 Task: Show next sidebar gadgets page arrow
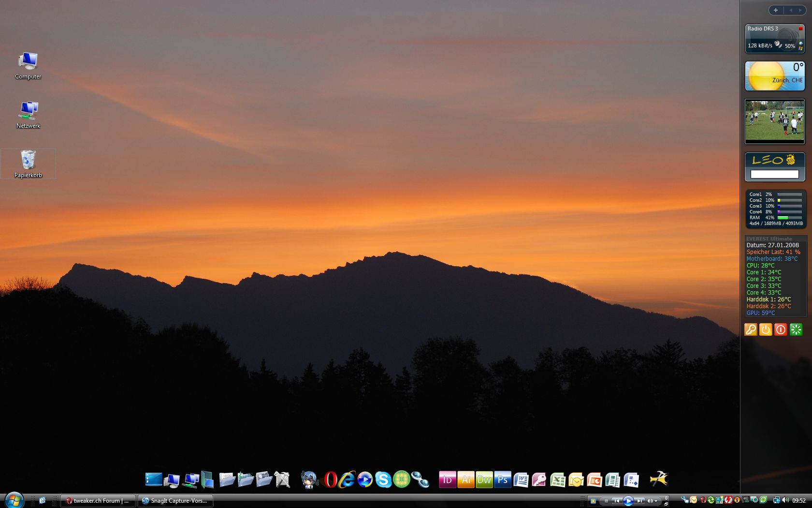point(800,10)
